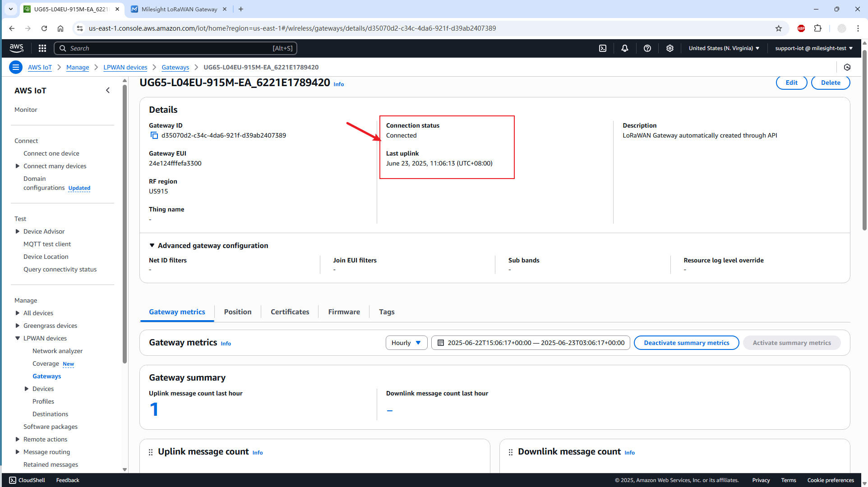
Task: Bookmark this page with star icon
Action: pyautogui.click(x=778, y=28)
